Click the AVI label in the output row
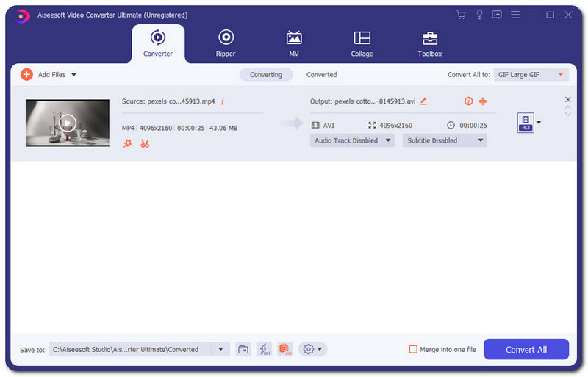The image size is (588, 377). [329, 125]
